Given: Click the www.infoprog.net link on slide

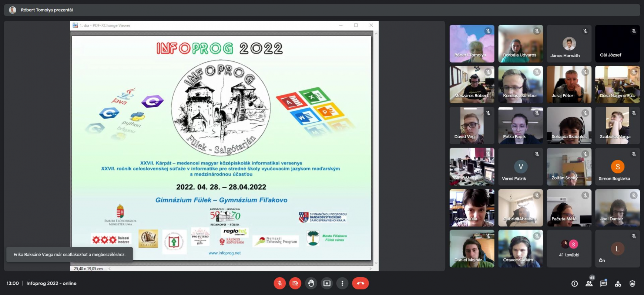Looking at the screenshot, I should pos(225,253).
